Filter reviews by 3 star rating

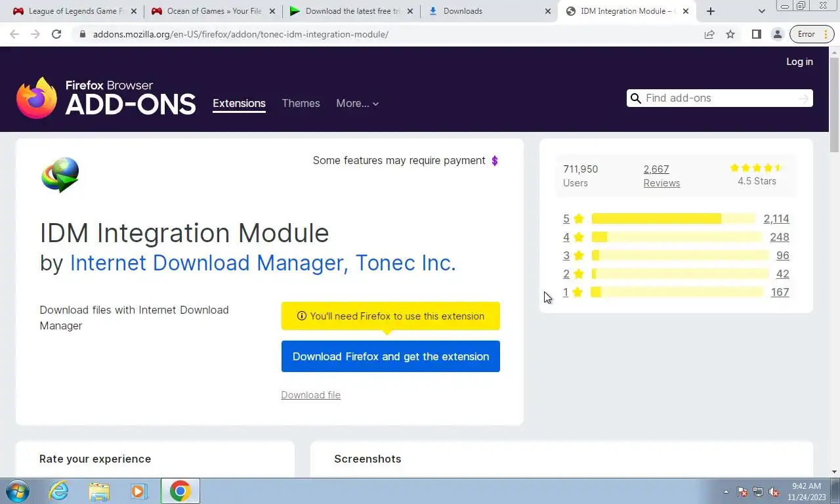tap(573, 256)
